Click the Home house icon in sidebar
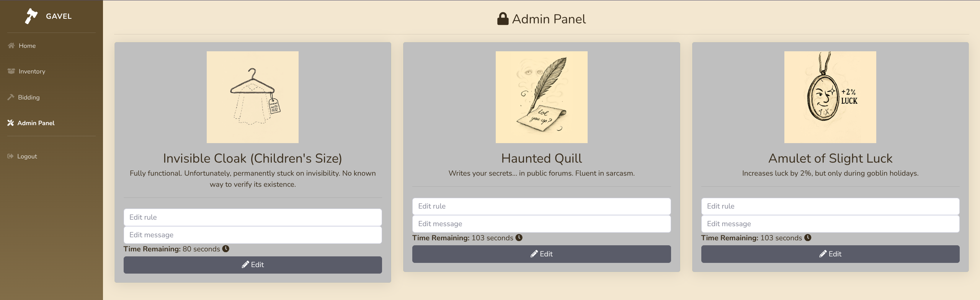The width and height of the screenshot is (980, 300). pos(11,46)
